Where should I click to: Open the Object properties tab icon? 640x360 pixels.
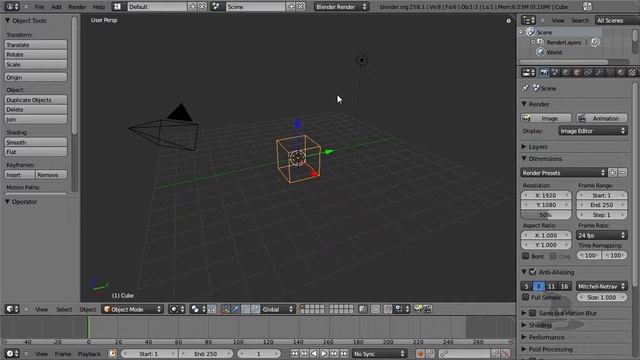coord(577,73)
